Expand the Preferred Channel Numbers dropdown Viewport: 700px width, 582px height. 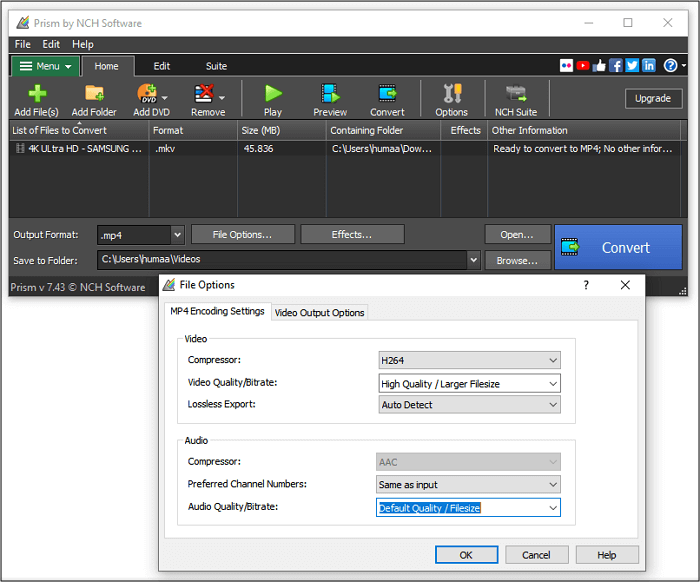click(469, 485)
